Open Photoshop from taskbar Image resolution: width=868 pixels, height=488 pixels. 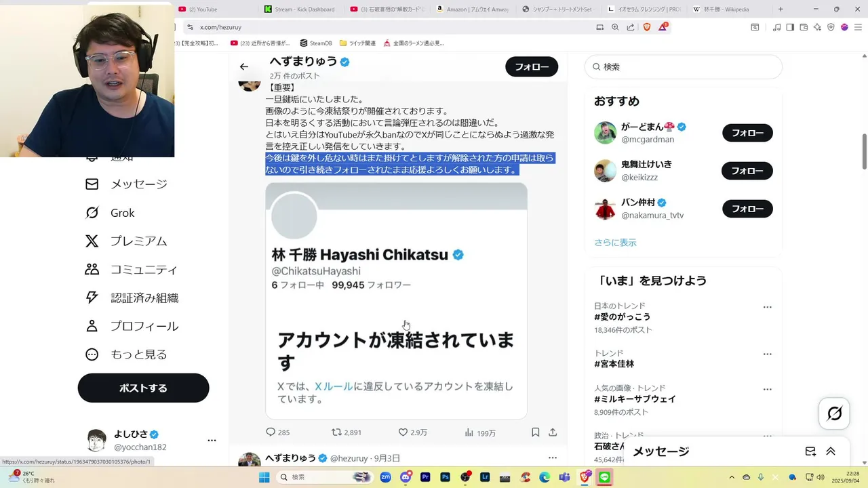point(445,477)
